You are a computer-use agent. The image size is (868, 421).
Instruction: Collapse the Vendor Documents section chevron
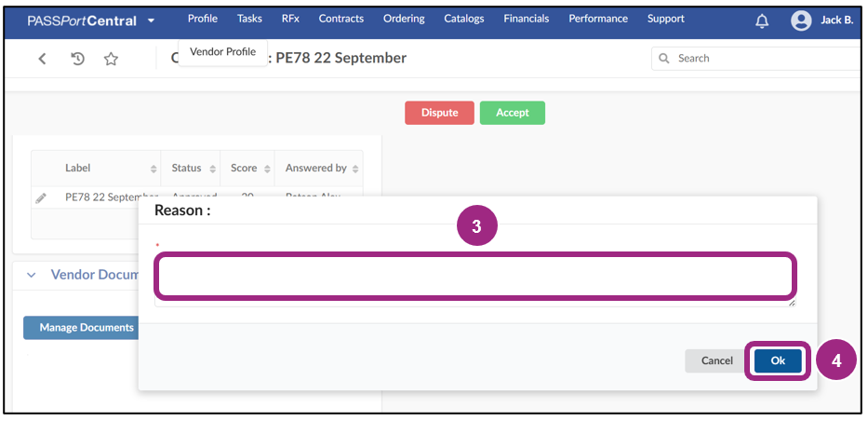click(x=31, y=275)
